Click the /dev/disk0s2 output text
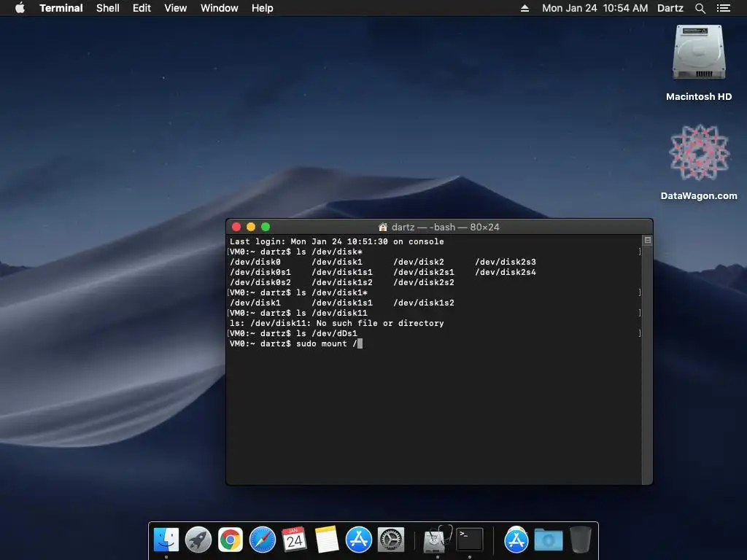This screenshot has width=747, height=560. (260, 282)
